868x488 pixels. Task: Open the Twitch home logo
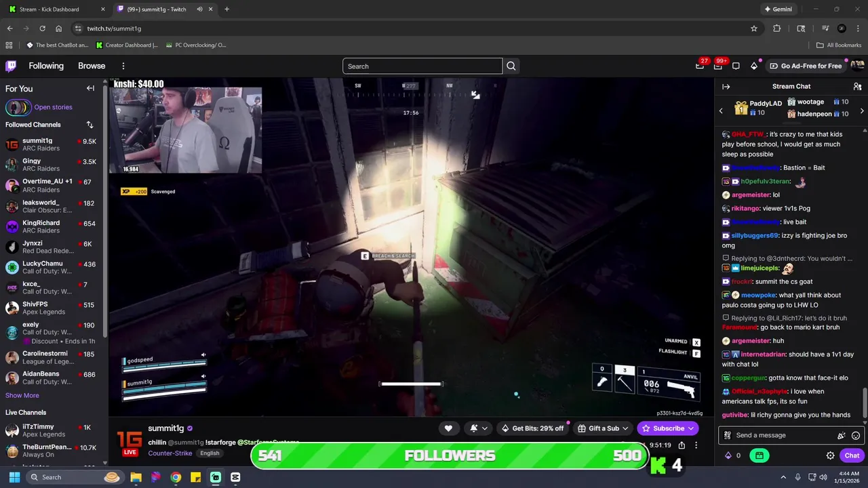pos(11,66)
